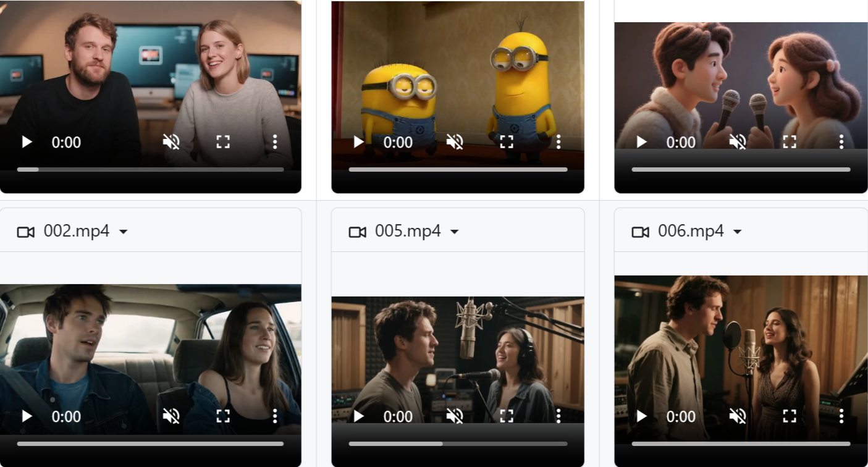The height and width of the screenshot is (467, 868).
Task: Play the 006.mp4 studio video
Action: point(642,416)
